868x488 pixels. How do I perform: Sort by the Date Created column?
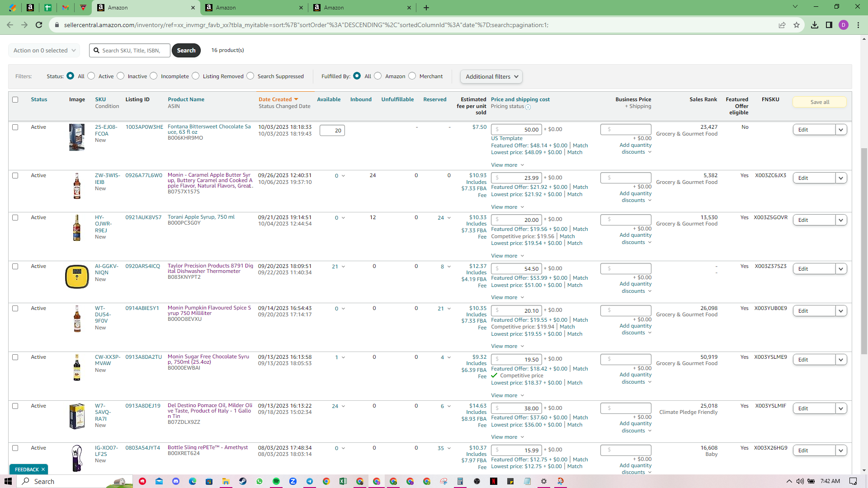click(x=278, y=99)
